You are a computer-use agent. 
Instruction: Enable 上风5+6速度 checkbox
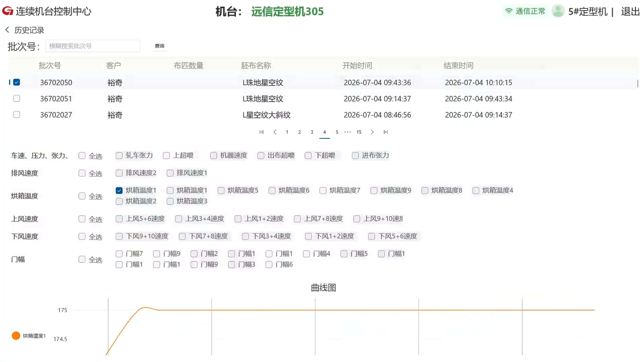pyautogui.click(x=119, y=219)
